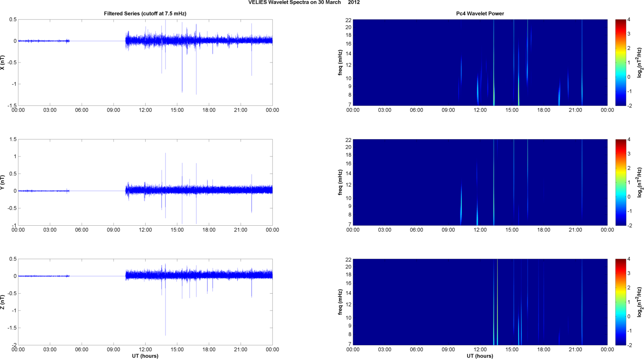Select freq (mHz) label of bottom spectrogram
Viewport: 644px width, 359px height.
click(x=340, y=302)
